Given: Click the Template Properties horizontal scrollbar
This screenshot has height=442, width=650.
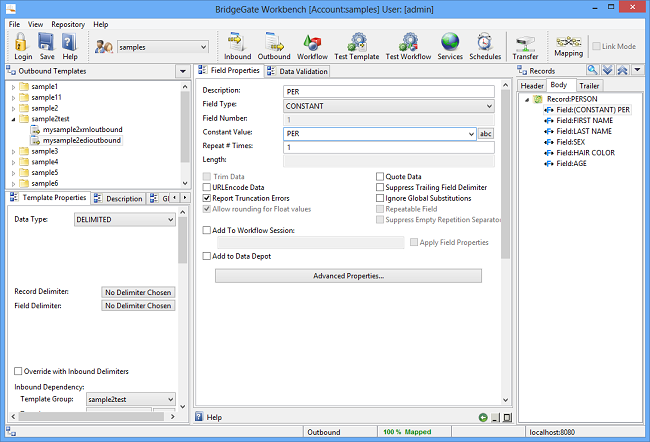Looking at the screenshot, I should pos(92,416).
